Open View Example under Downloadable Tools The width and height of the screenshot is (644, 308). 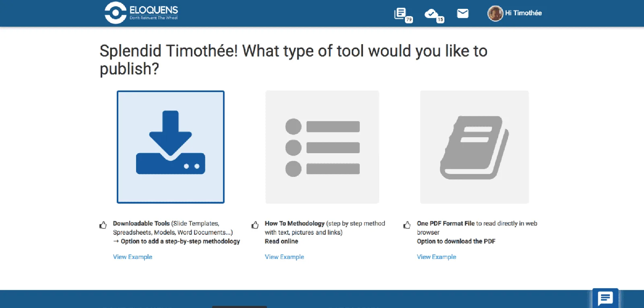[x=132, y=257]
